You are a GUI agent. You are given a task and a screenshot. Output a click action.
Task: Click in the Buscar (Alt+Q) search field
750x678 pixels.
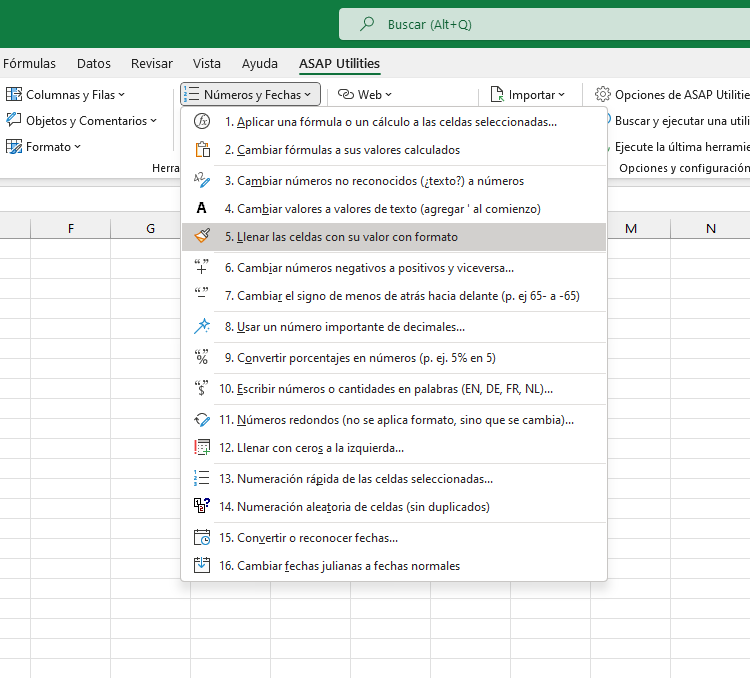(544, 24)
